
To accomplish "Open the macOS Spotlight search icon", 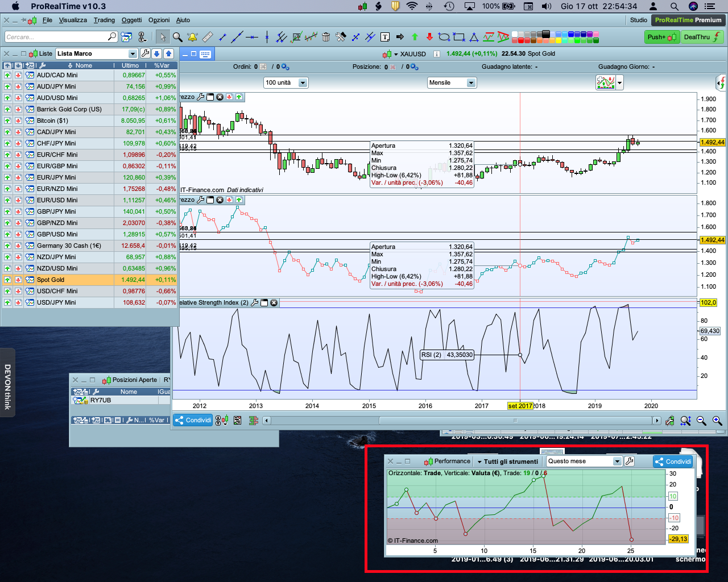I will [674, 6].
